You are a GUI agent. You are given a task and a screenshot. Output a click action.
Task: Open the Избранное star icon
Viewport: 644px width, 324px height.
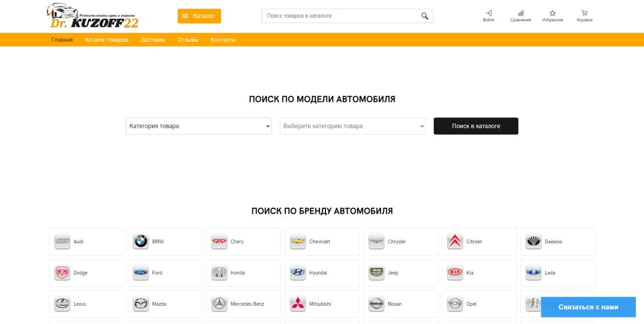(x=552, y=16)
